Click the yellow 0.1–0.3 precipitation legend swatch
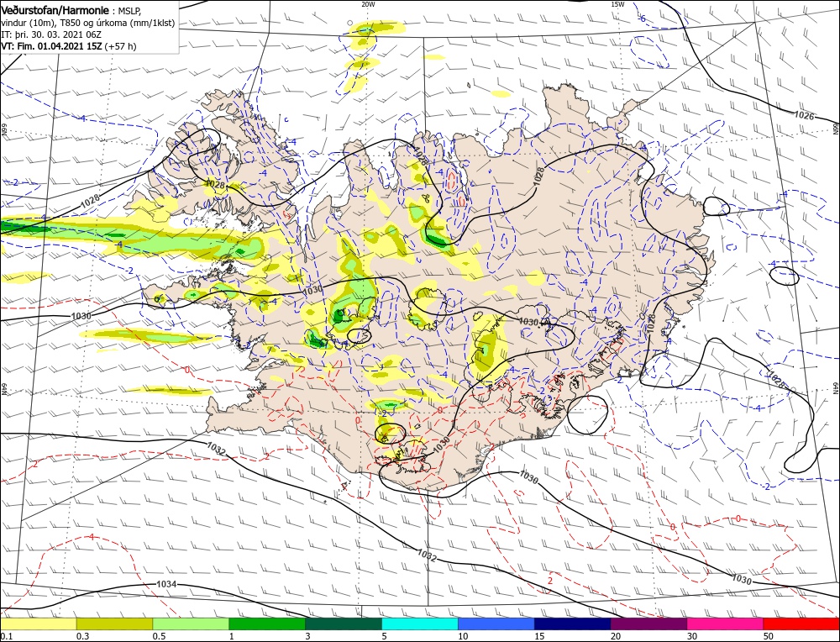840x642 pixels. pyautogui.click(x=38, y=624)
